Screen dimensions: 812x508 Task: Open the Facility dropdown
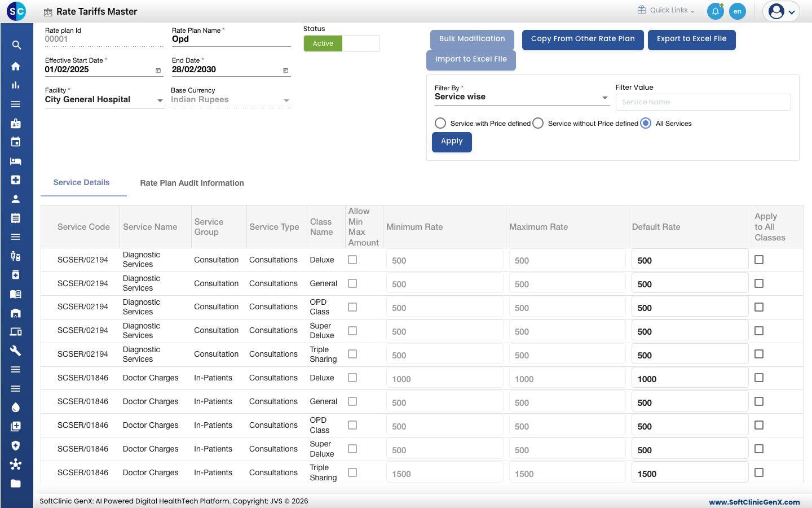pos(104,100)
